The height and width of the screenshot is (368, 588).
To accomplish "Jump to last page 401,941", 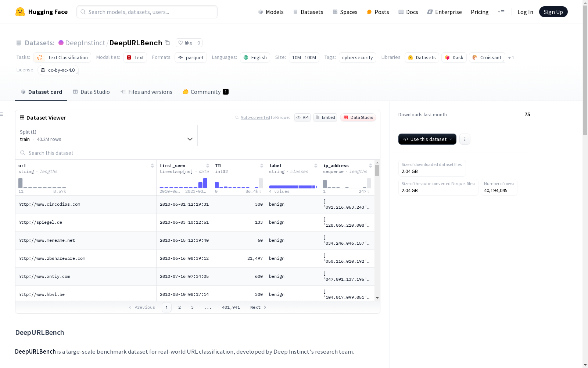I will [x=231, y=307].
